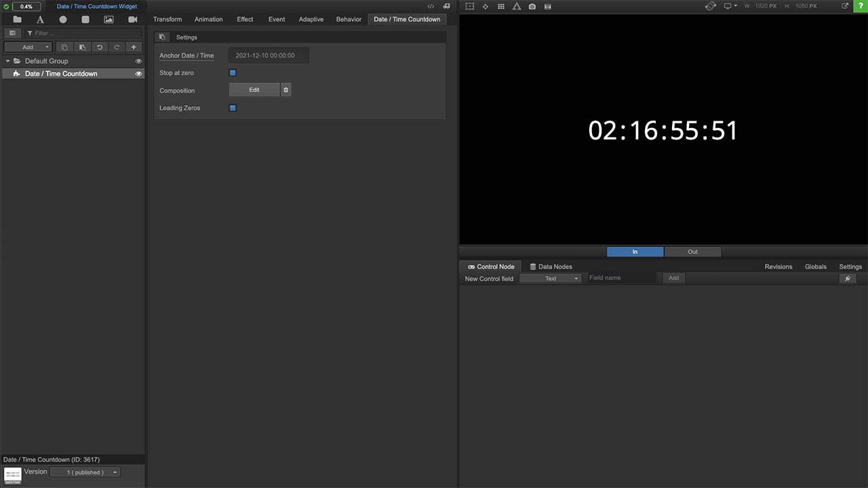Open the code view icon
This screenshot has width=868, height=488.
click(x=431, y=6)
